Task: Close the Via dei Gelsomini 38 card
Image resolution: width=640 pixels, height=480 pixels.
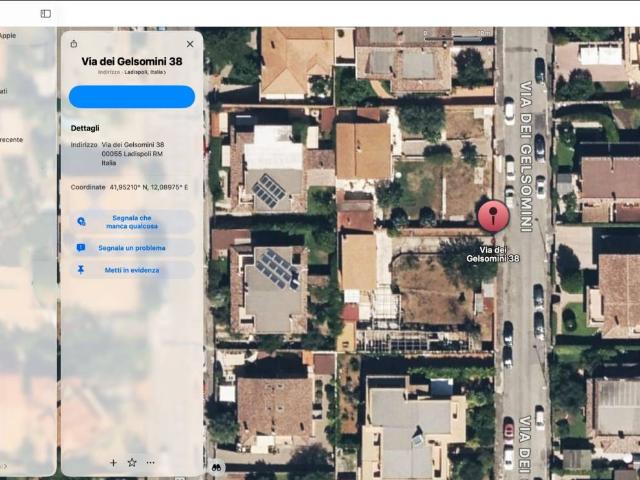Action: click(190, 44)
